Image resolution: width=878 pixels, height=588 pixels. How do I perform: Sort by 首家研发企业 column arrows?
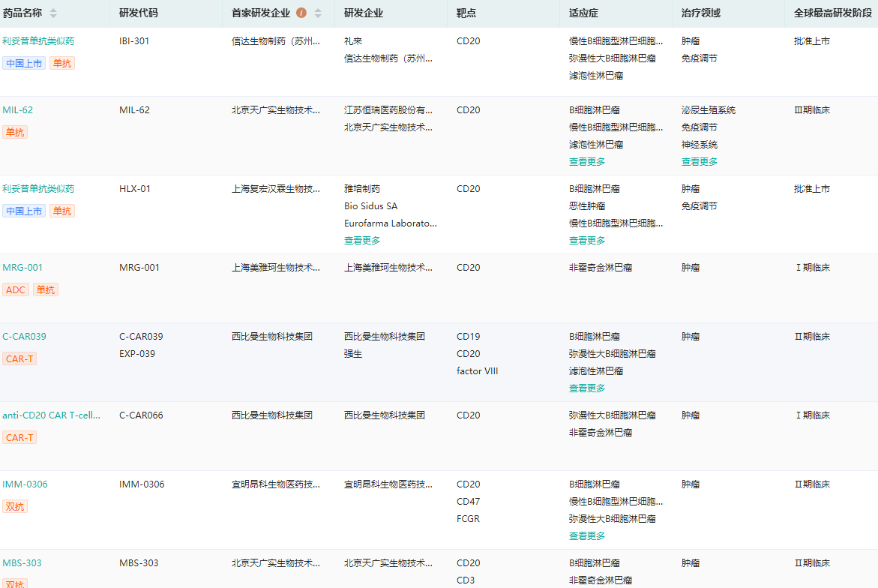(x=318, y=13)
